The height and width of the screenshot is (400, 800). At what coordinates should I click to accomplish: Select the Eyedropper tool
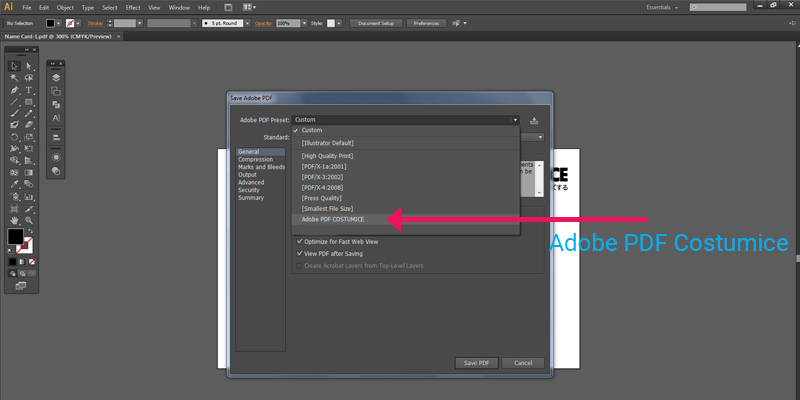[14, 185]
